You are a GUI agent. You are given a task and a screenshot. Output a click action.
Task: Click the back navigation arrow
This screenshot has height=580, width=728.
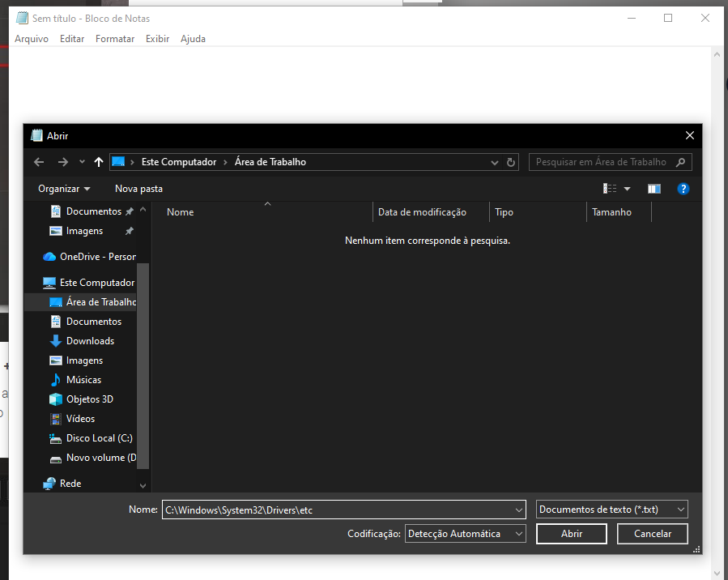[x=39, y=162]
